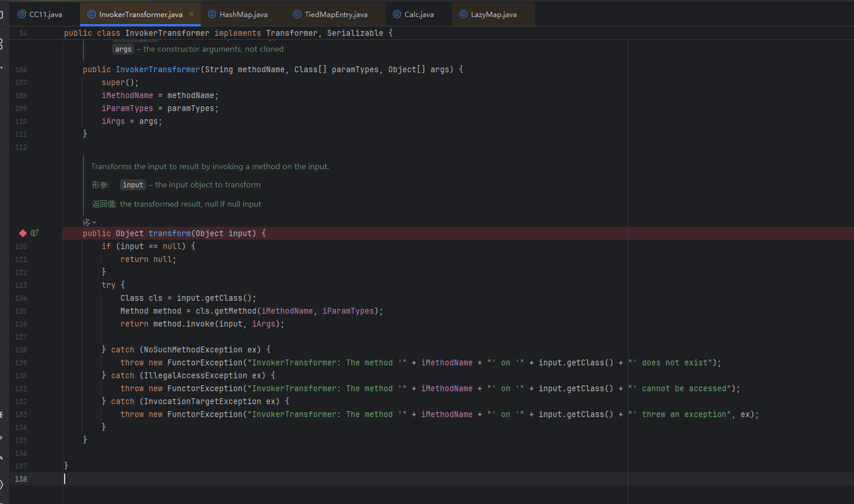Click the implements-method gutter icon beside transform

[34, 233]
